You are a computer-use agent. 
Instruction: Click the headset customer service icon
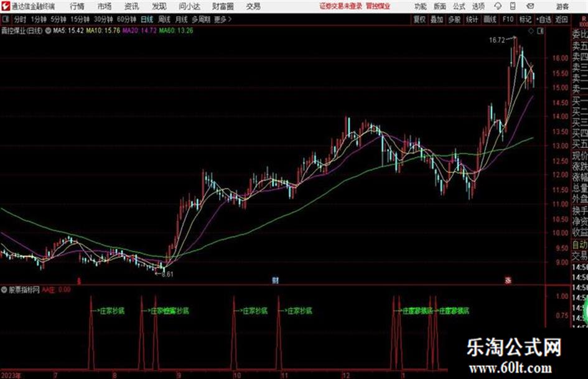[498, 6]
